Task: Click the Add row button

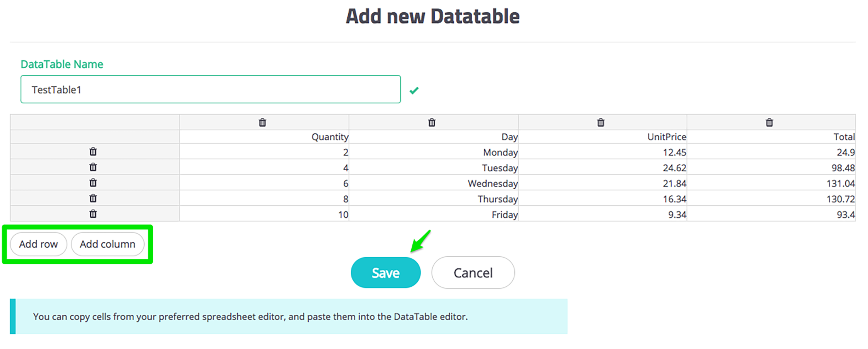Action: point(38,244)
